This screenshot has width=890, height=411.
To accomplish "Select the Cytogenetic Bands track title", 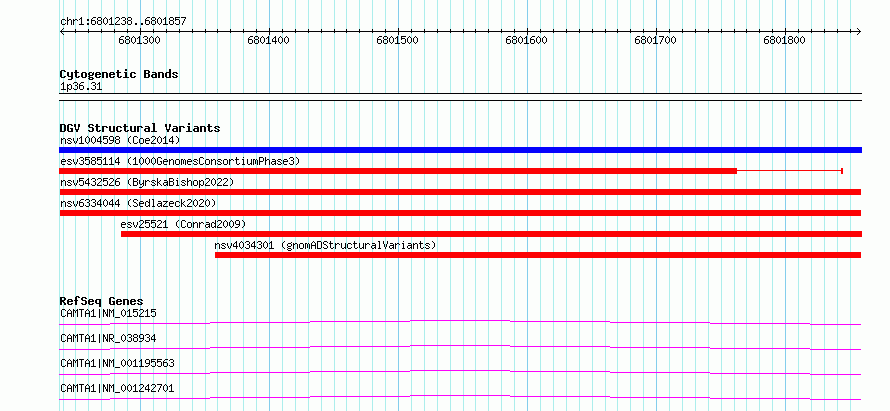I will [119, 74].
